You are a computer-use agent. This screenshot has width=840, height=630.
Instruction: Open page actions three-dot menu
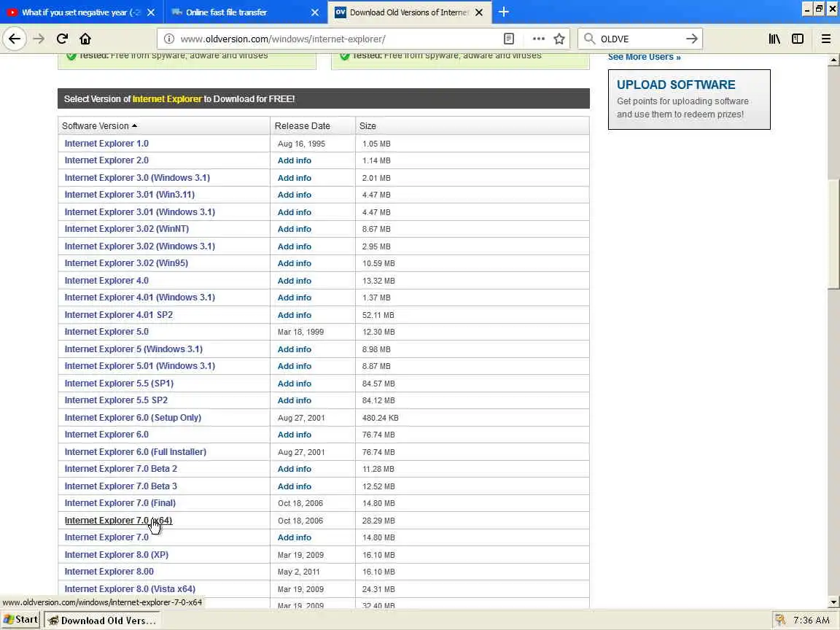click(x=538, y=39)
